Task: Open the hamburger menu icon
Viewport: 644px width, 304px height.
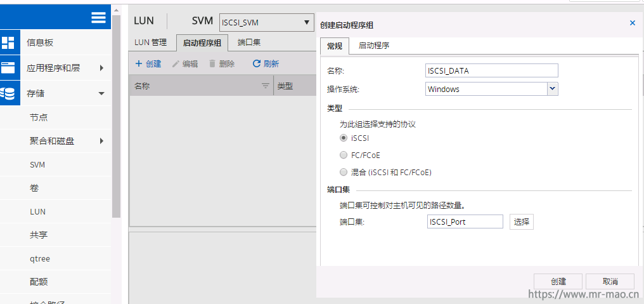Action: pyautogui.click(x=99, y=17)
